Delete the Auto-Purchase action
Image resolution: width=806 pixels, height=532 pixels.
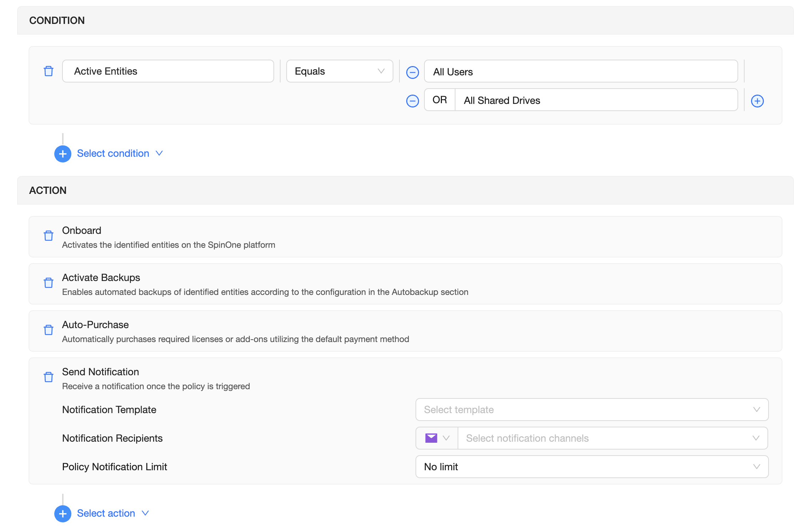[x=49, y=330]
